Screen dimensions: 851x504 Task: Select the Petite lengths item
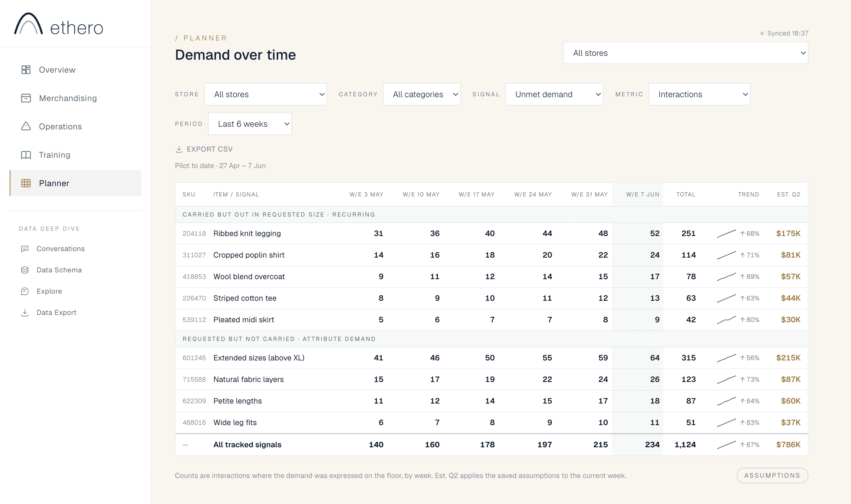point(238,401)
